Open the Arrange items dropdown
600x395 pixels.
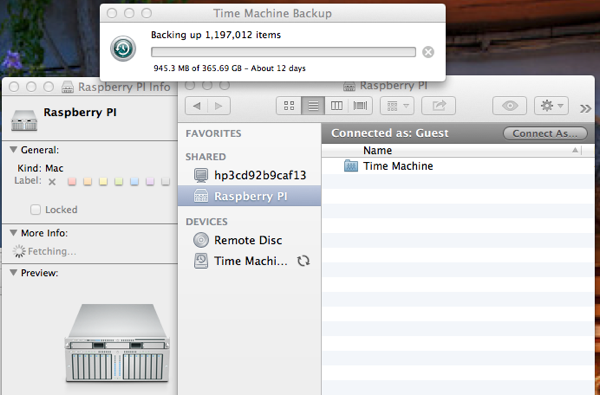pyautogui.click(x=397, y=106)
